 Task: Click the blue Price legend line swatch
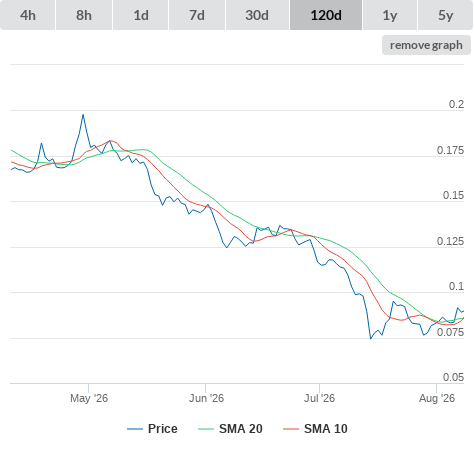click(135, 429)
